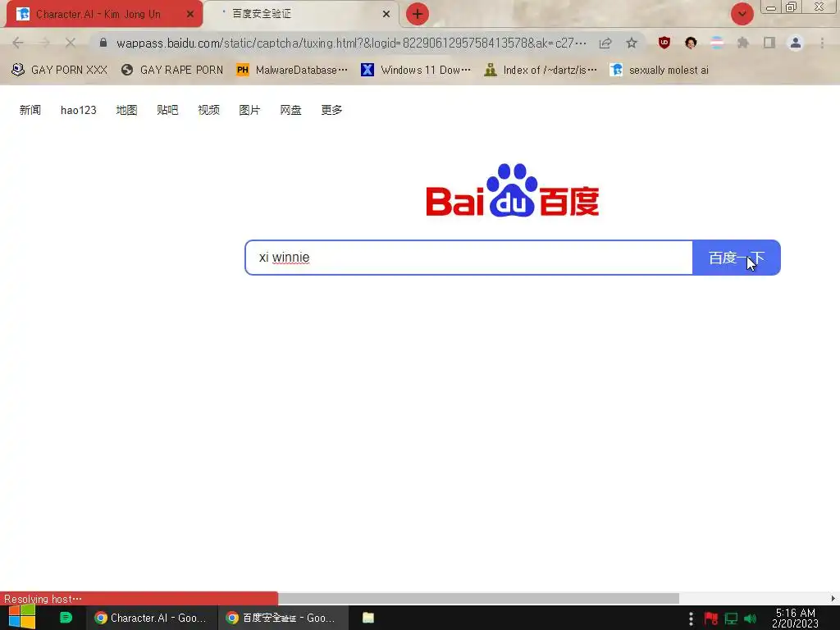Screen dimensions: 840x630
Task: Open the MalwareDatabase bookmark
Action: [x=292, y=71]
